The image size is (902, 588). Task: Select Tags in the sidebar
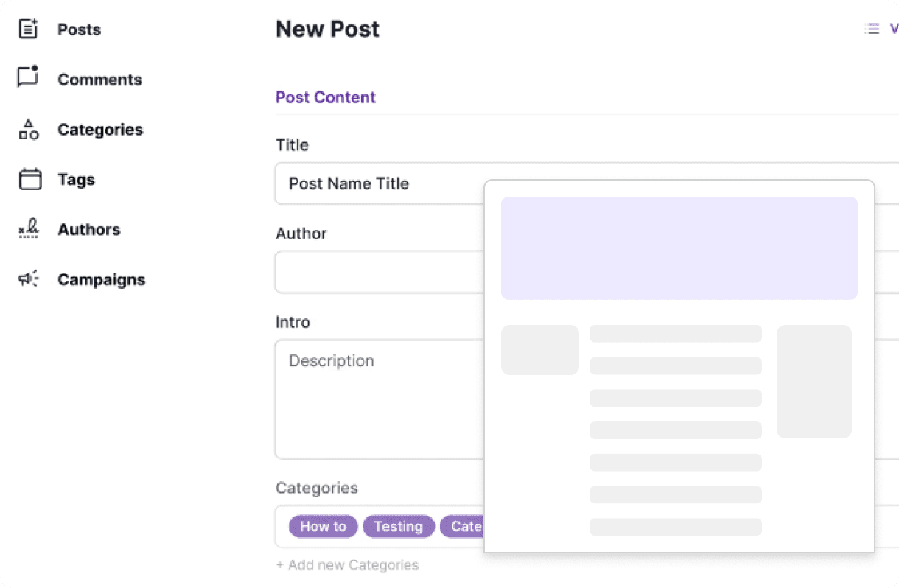point(77,180)
